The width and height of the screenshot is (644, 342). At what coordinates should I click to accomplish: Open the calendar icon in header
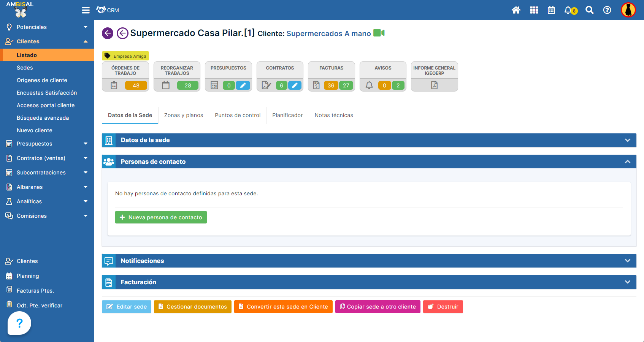(x=551, y=10)
